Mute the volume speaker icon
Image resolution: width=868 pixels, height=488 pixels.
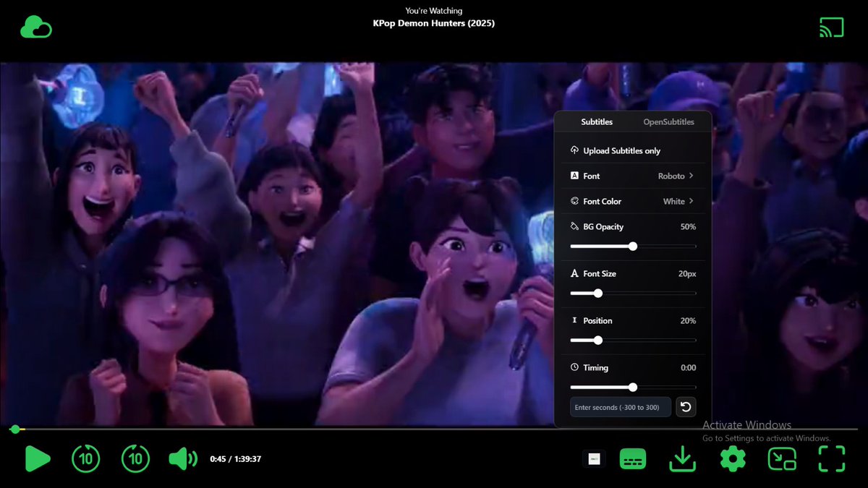183,458
